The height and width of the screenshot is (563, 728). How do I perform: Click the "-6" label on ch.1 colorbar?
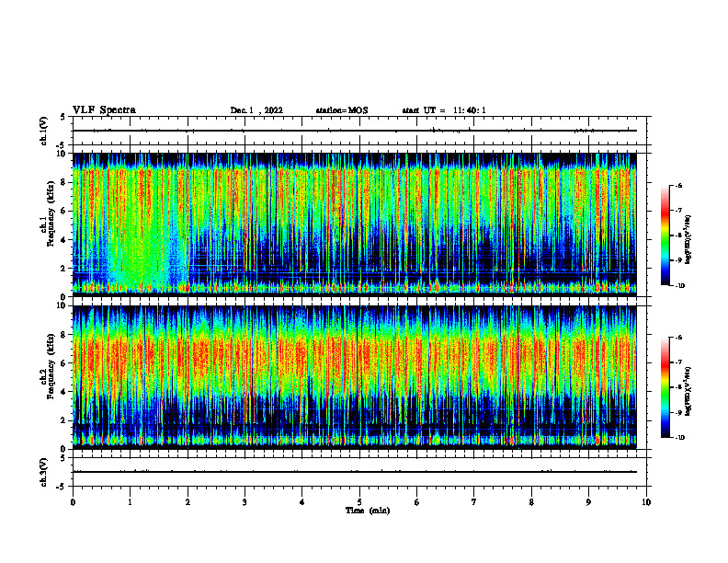pyautogui.click(x=678, y=186)
